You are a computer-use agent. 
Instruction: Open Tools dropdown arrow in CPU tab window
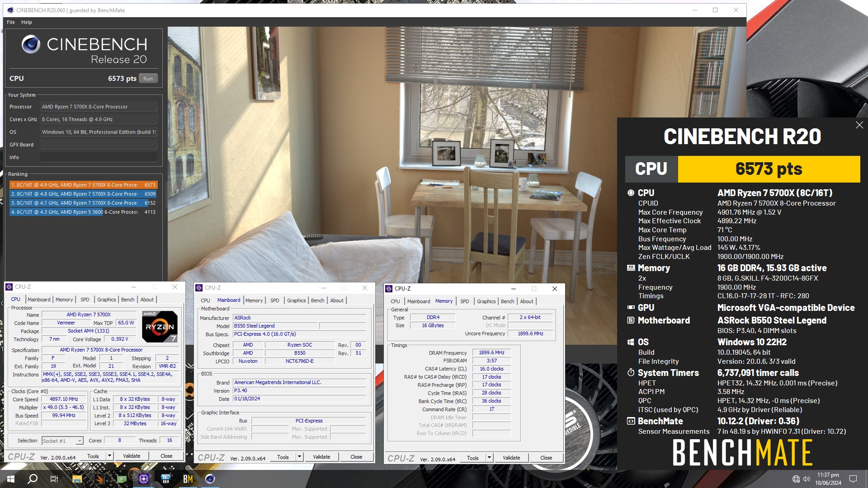pos(109,456)
